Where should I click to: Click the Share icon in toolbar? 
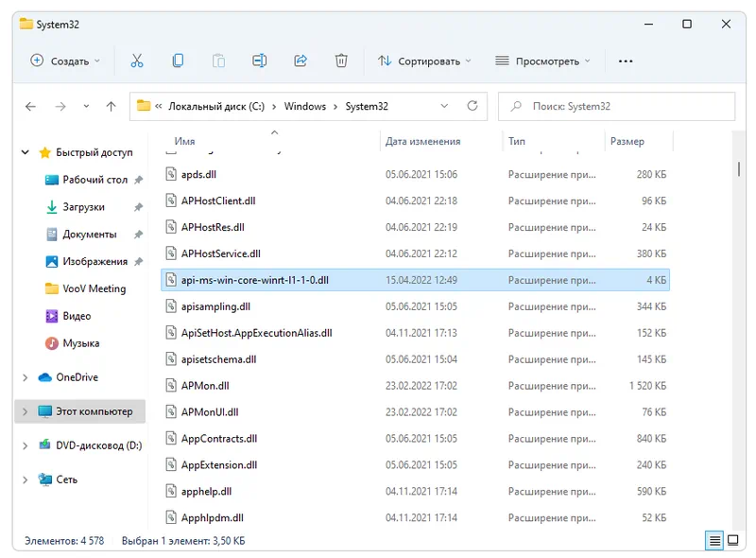click(301, 61)
